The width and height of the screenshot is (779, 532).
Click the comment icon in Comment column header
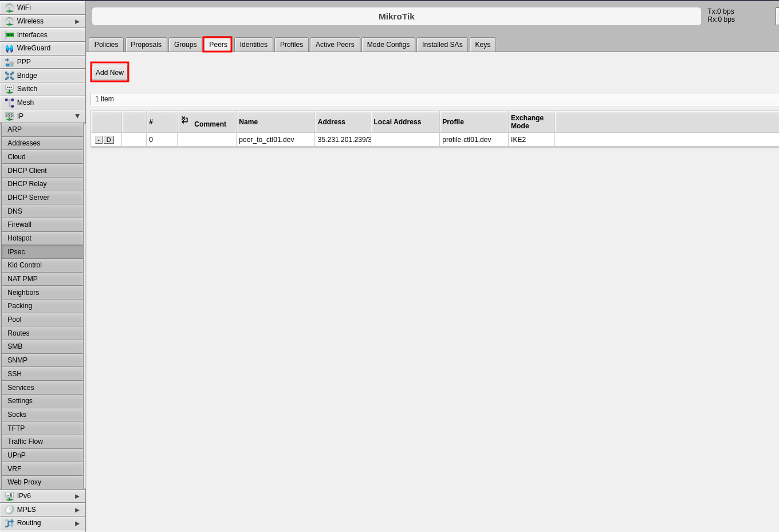coord(184,120)
